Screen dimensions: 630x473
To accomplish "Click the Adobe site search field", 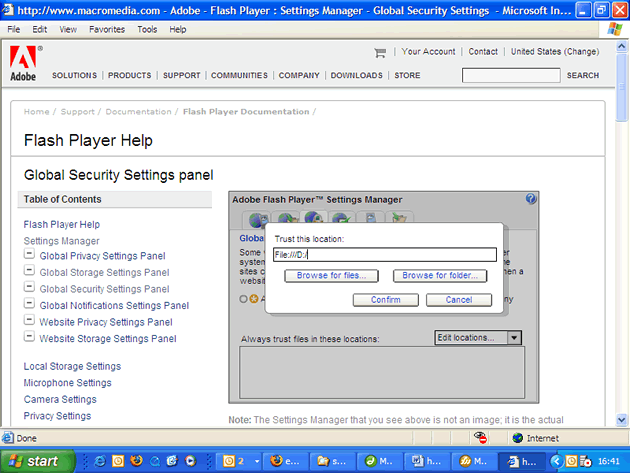I will (511, 76).
